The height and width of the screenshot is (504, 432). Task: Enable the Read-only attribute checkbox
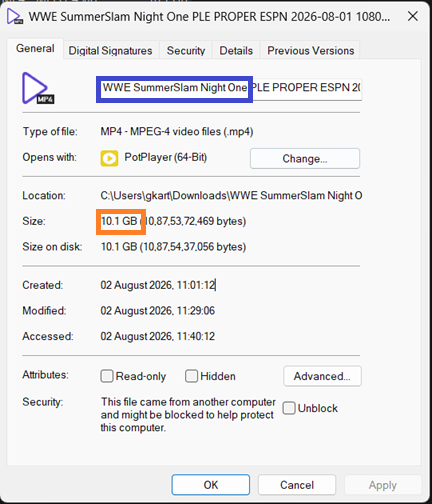point(107,376)
